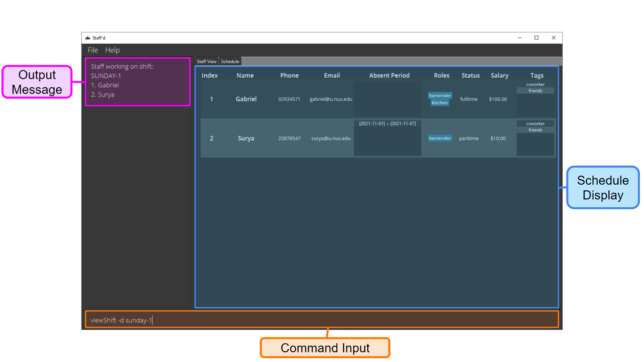Screen dimensions: 644x362
Task: Click Gabriel's friends tag
Action: (535, 91)
